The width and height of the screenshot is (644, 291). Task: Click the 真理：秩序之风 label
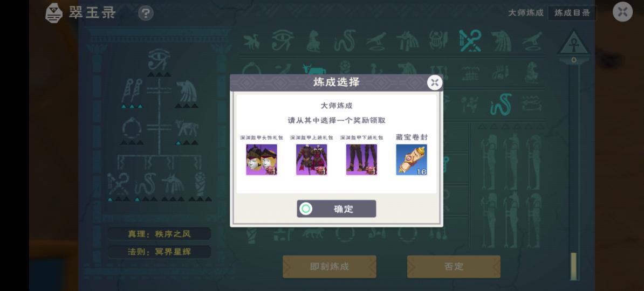[159, 234]
